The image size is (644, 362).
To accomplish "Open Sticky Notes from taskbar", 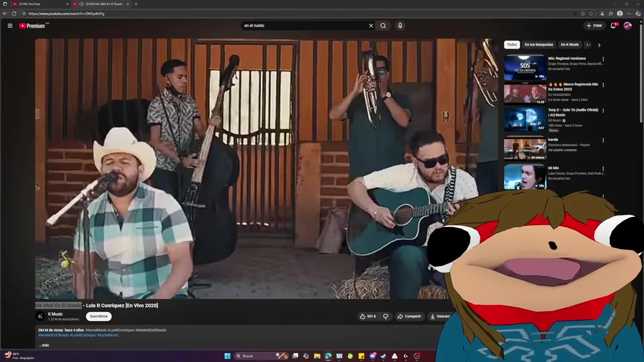I will pyautogui.click(x=361, y=356).
